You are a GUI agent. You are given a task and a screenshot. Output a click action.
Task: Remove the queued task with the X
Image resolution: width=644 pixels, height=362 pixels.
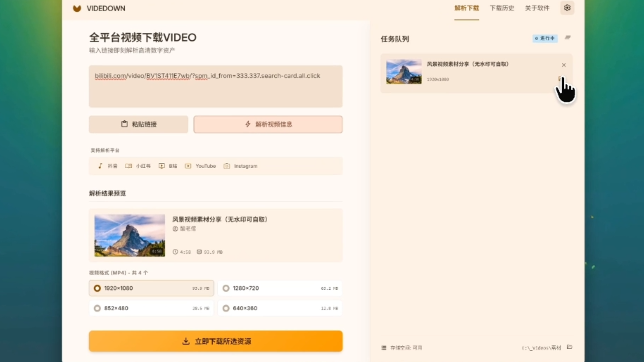564,65
